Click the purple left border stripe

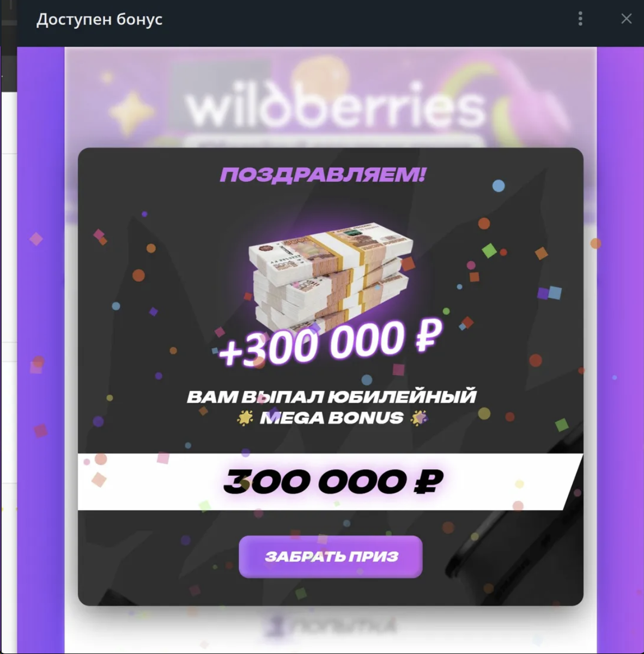(x=41, y=350)
